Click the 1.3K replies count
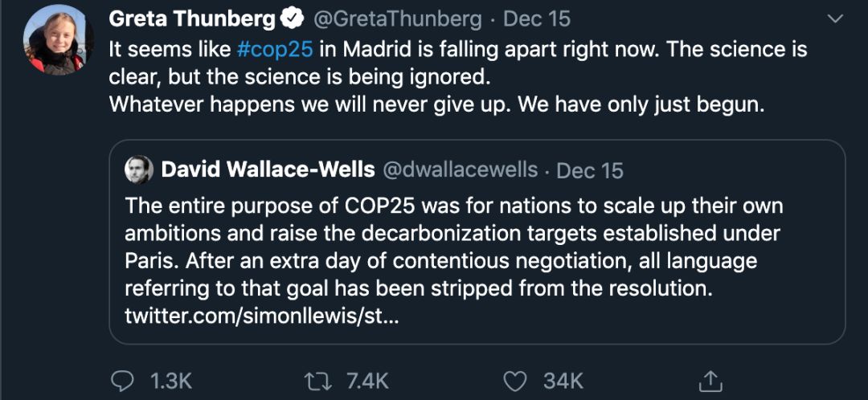Image resolution: width=868 pixels, height=400 pixels. pos(170,380)
